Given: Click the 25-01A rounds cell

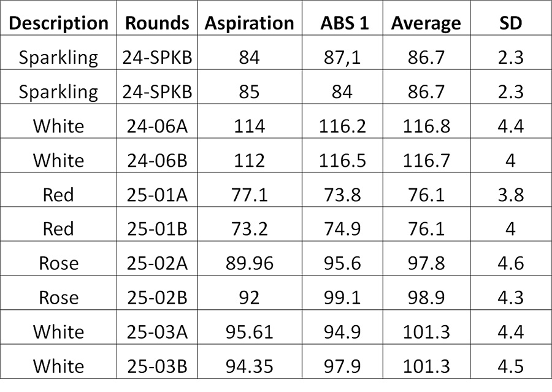Looking at the screenshot, I should [157, 194].
